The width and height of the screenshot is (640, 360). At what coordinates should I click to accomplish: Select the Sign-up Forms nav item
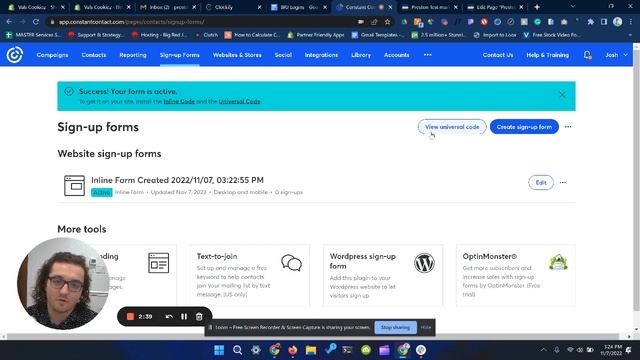[x=180, y=55]
